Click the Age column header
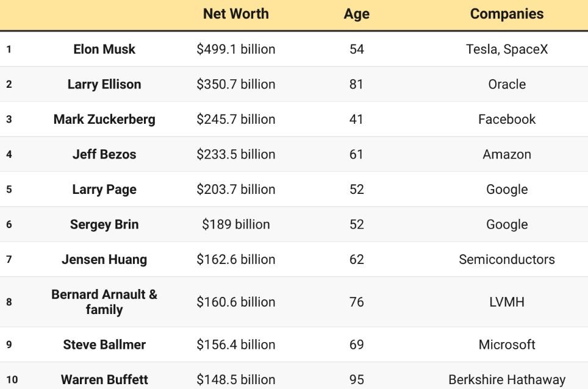The width and height of the screenshot is (588, 389). point(356,15)
